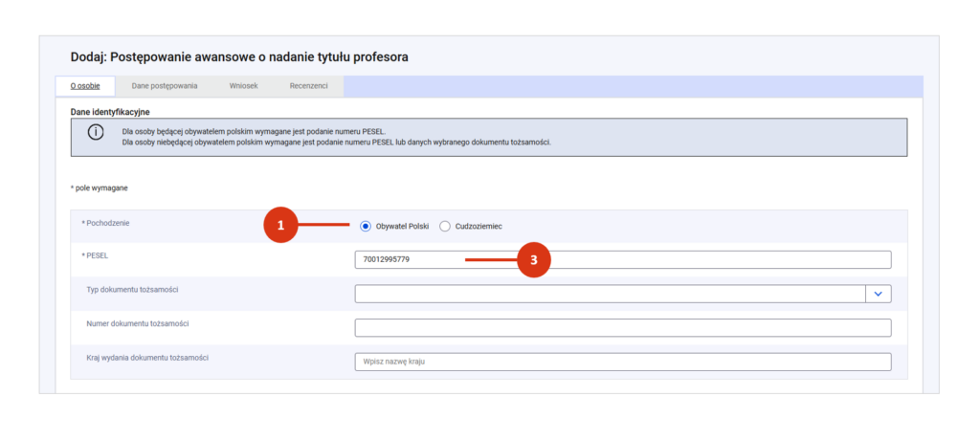
Task: Click the Dane identyfikacyjne section heading
Action: click(x=110, y=111)
